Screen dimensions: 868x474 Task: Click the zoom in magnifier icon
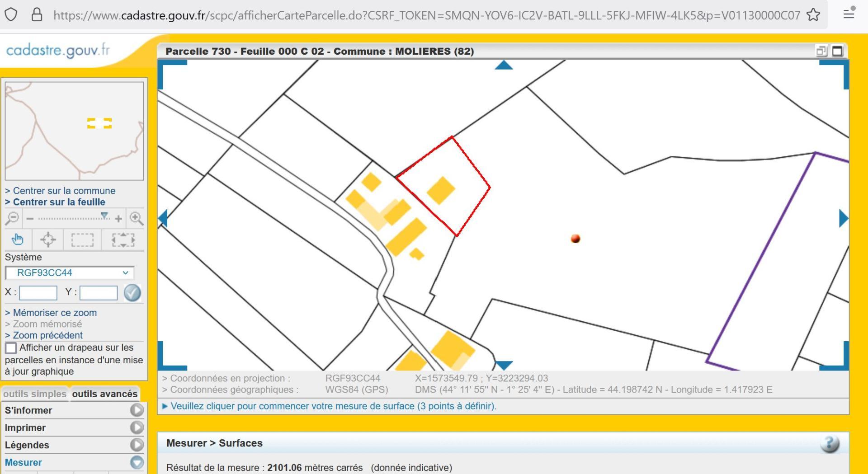(136, 219)
